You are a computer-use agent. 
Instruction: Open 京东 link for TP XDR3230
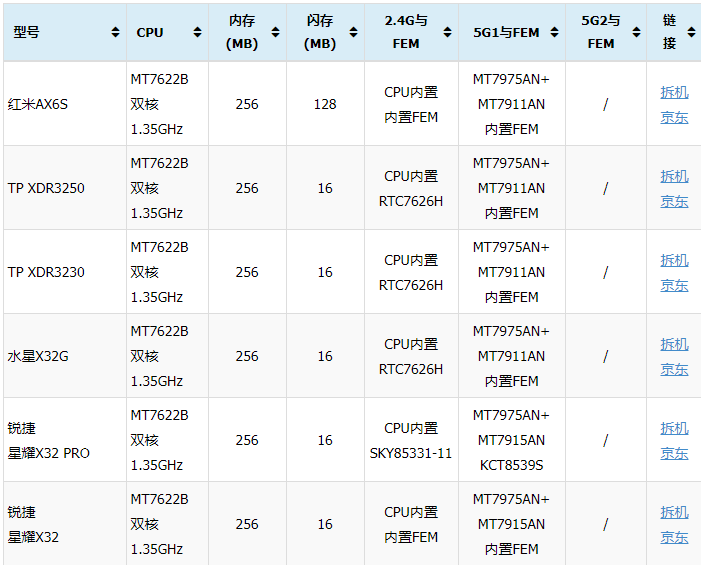pyautogui.click(x=674, y=285)
